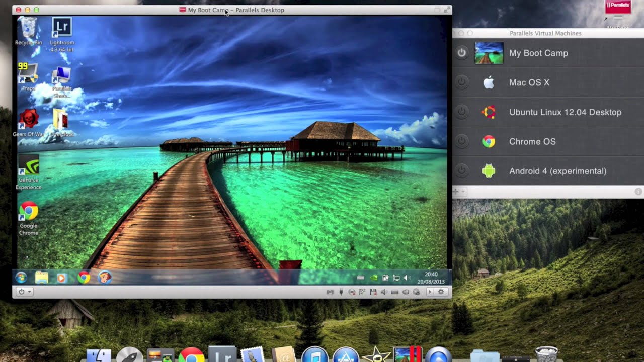Image resolution: width=644 pixels, height=362 pixels.
Task: Open the Overclock folder on the desktop
Action: [61, 123]
